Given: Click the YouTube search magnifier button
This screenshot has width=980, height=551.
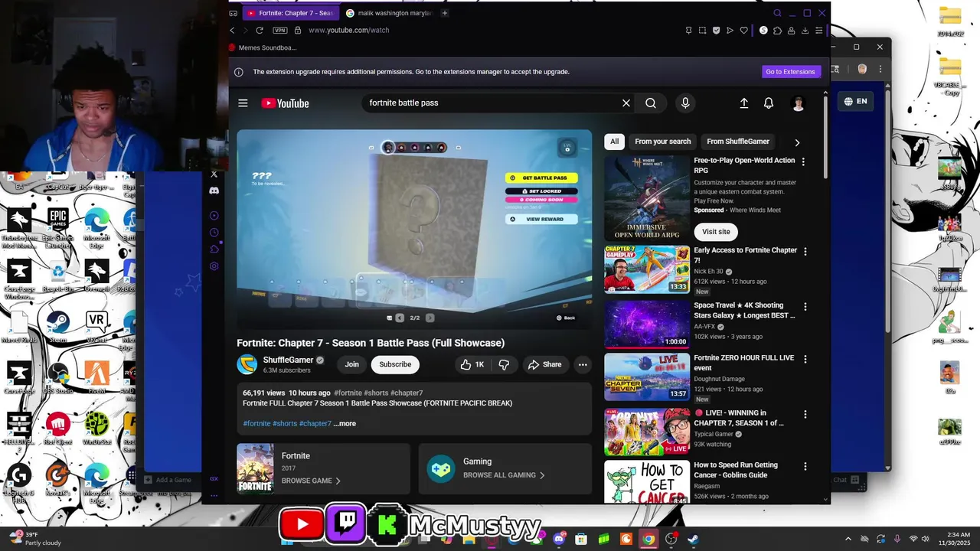Looking at the screenshot, I should pyautogui.click(x=651, y=103).
